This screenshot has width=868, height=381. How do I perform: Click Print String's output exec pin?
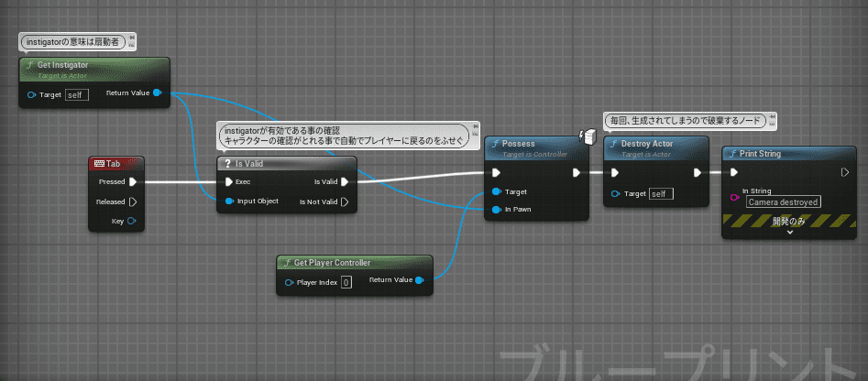[844, 171]
